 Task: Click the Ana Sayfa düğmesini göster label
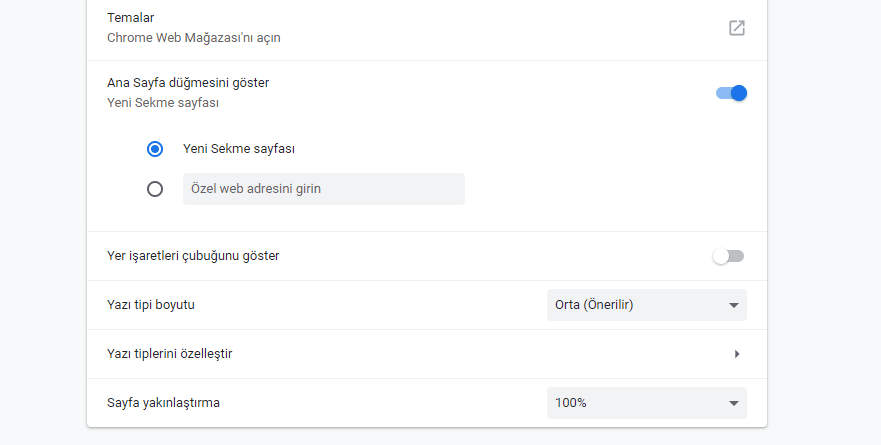(x=188, y=82)
